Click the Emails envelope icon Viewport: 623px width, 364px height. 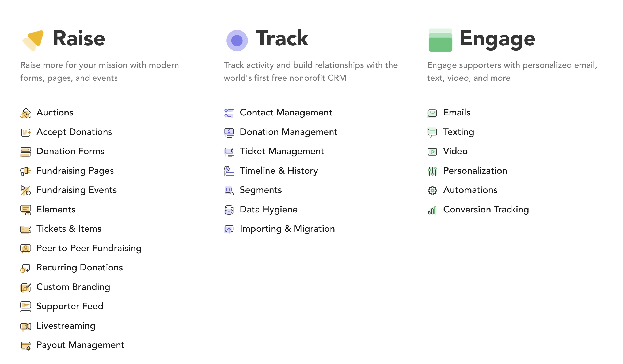tap(432, 113)
